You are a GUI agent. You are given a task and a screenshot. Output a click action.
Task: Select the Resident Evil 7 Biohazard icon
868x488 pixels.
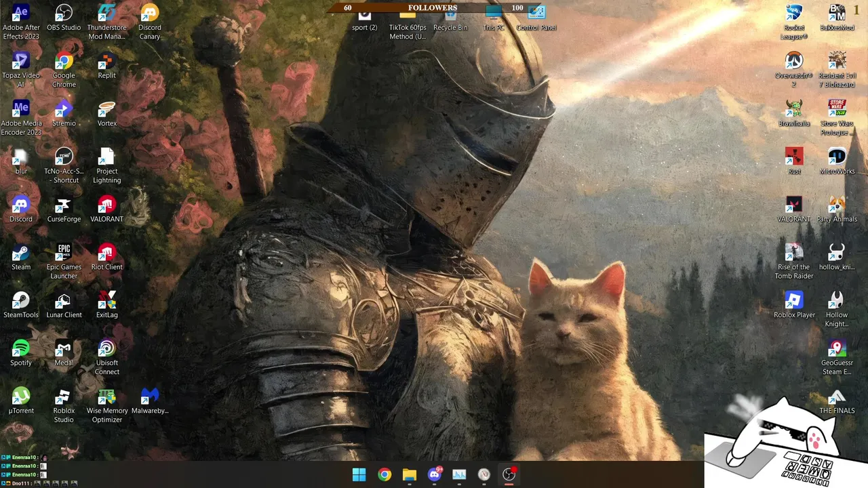837,70
